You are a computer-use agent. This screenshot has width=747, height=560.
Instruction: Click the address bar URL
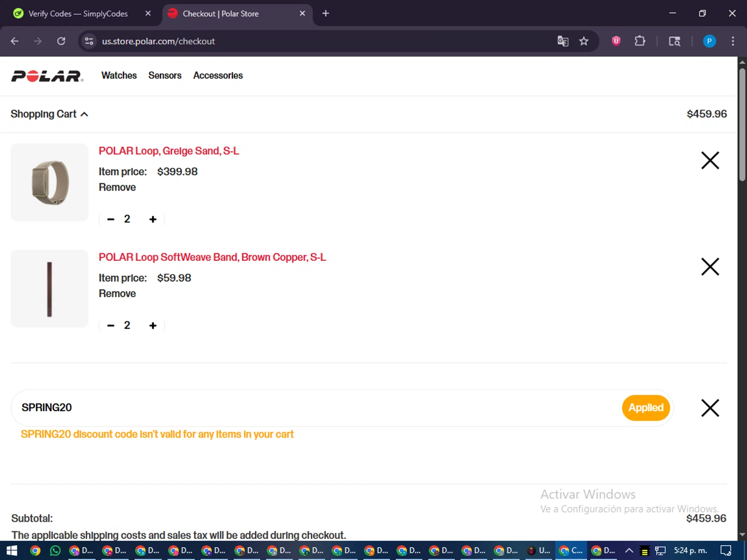[158, 41]
